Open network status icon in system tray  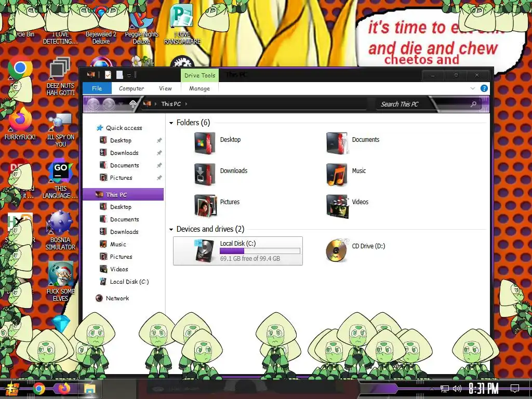(445, 389)
